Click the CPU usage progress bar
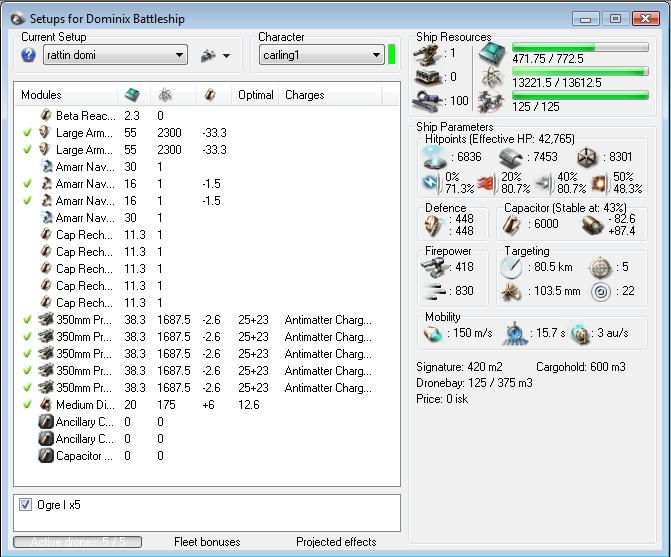Image resolution: width=671 pixels, height=557 pixels. coord(580,47)
